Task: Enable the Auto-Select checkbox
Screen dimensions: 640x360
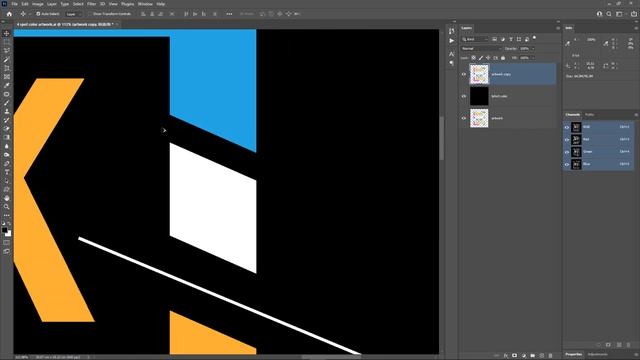Action: pyautogui.click(x=38, y=14)
